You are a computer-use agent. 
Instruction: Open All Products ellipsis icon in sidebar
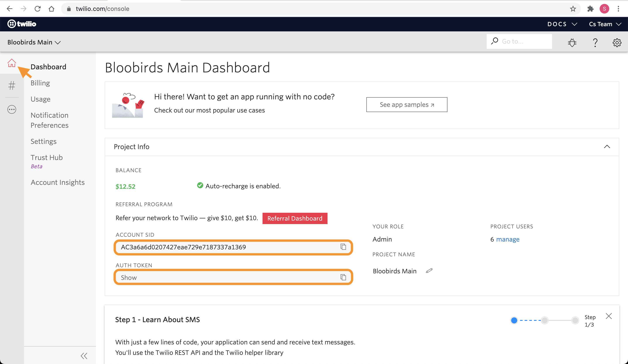pyautogui.click(x=12, y=110)
